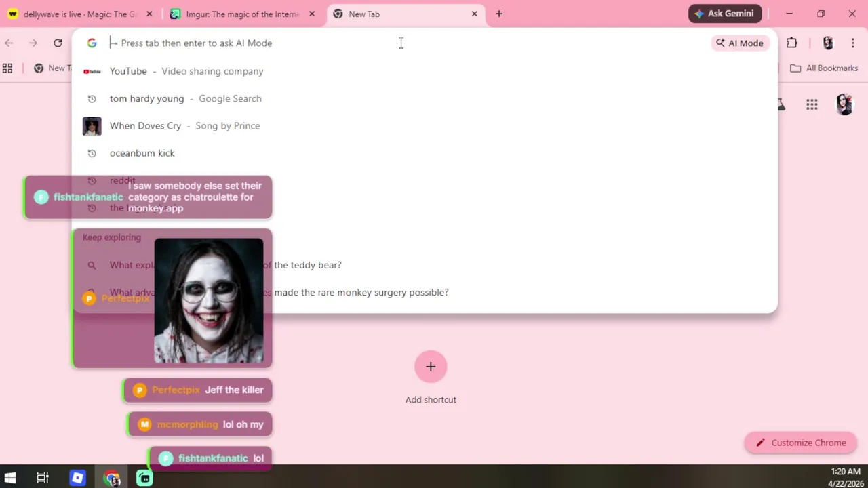The height and width of the screenshot is (488, 868).
Task: Click fishtankfanatic's chatroulette message
Action: tap(148, 197)
